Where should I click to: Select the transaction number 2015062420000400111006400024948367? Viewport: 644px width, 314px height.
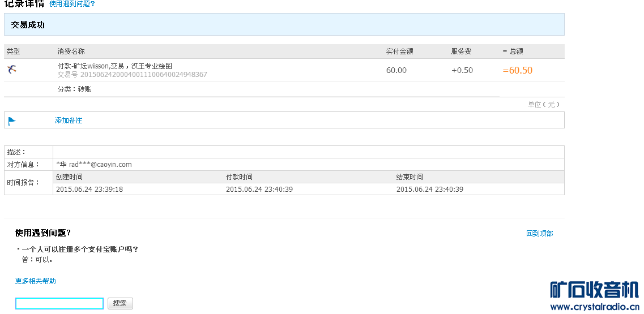pos(144,74)
